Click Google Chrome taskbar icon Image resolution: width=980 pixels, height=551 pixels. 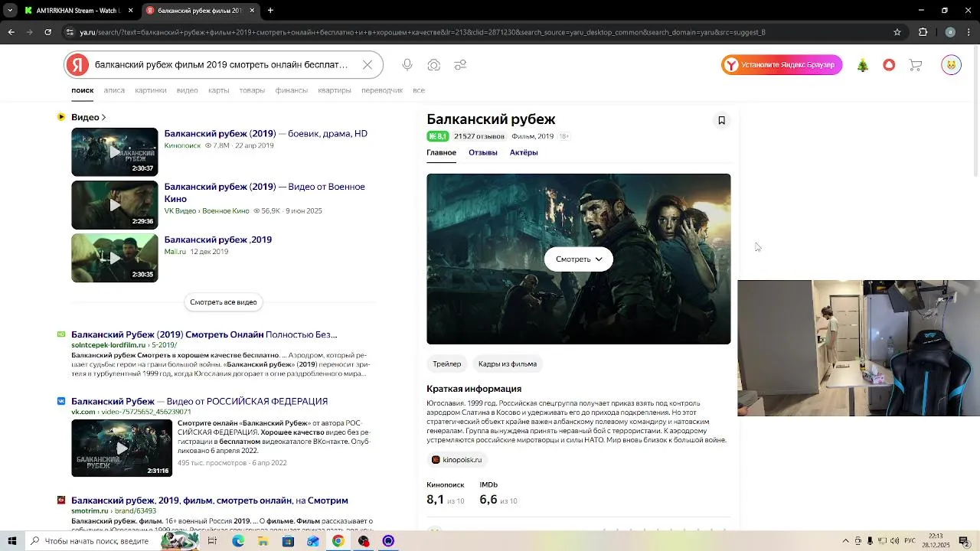(338, 541)
